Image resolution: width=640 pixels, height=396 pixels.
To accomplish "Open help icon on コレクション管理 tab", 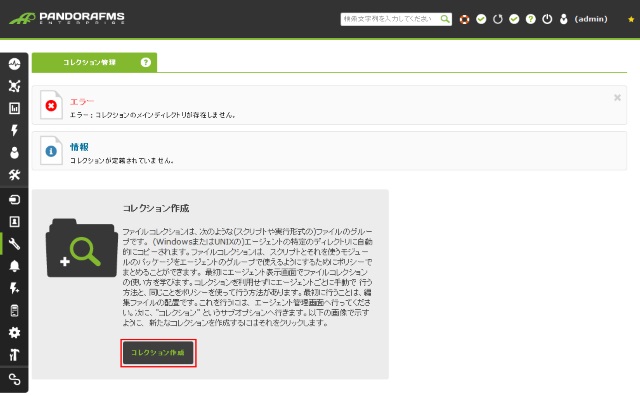I will pos(146,62).
